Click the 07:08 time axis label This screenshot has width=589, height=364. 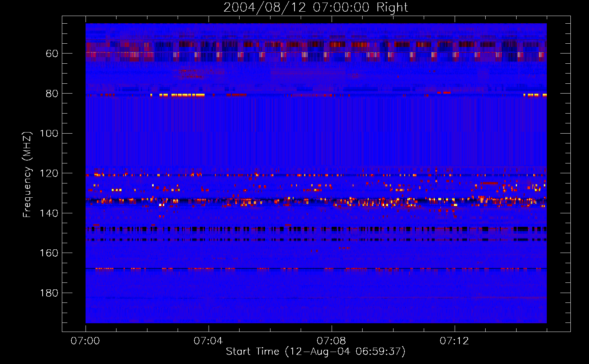331,341
